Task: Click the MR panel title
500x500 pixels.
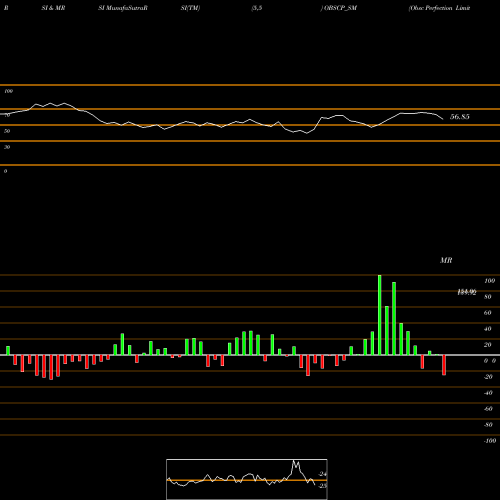Action: point(446,260)
